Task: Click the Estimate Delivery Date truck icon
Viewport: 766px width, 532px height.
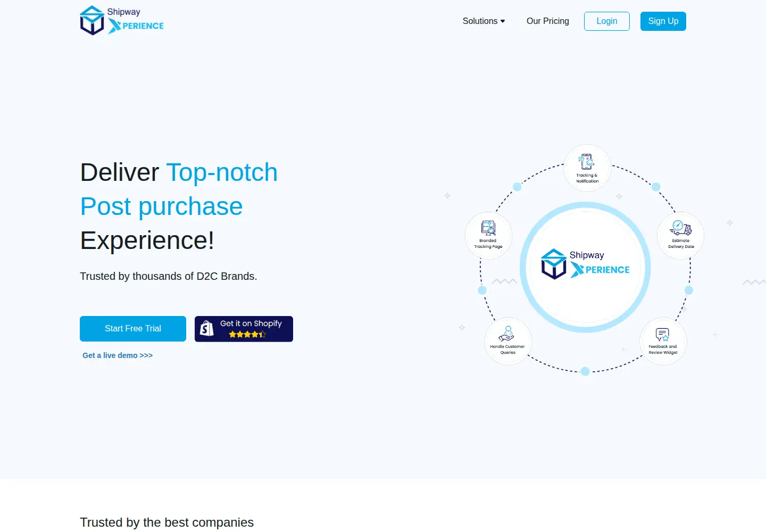Action: [680, 228]
